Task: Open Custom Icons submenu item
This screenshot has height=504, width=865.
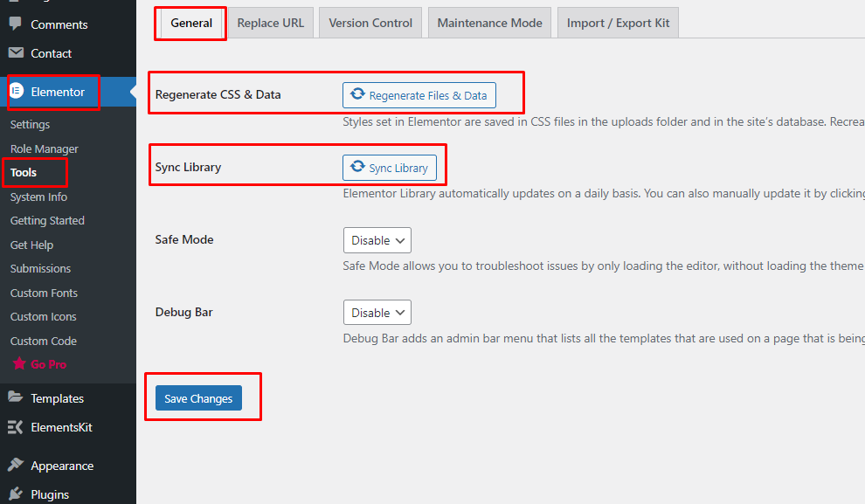Action: click(x=43, y=316)
